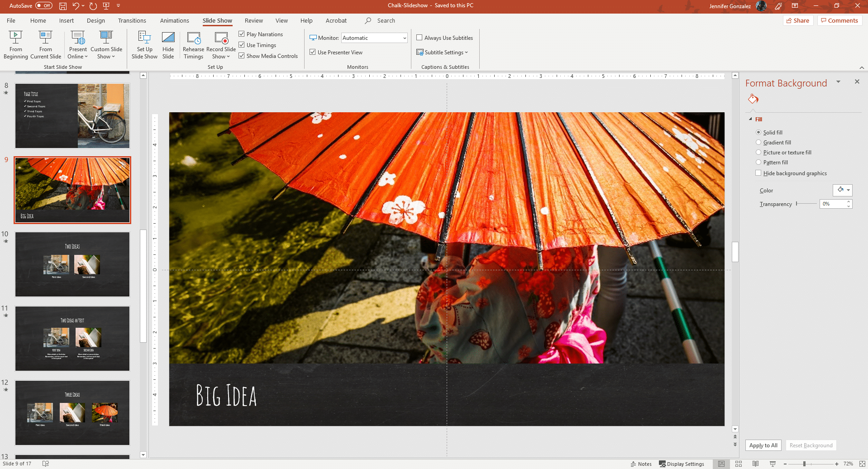This screenshot has height=469, width=868.
Task: Enable Always Use Subtitles
Action: tap(420, 38)
